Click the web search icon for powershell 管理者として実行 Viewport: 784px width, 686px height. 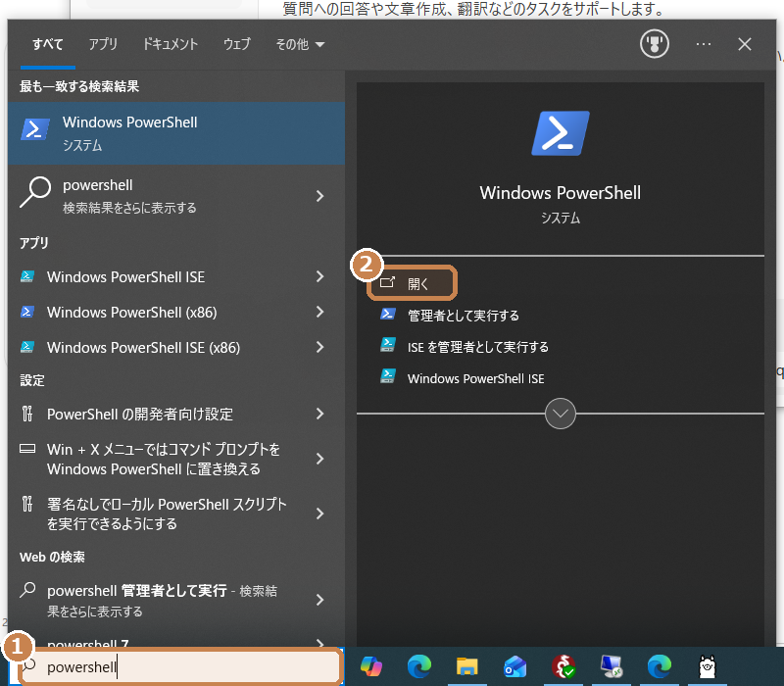point(27,591)
